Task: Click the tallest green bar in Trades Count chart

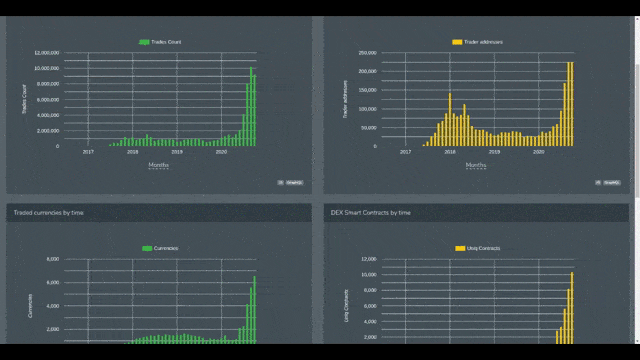Action: pyautogui.click(x=251, y=107)
